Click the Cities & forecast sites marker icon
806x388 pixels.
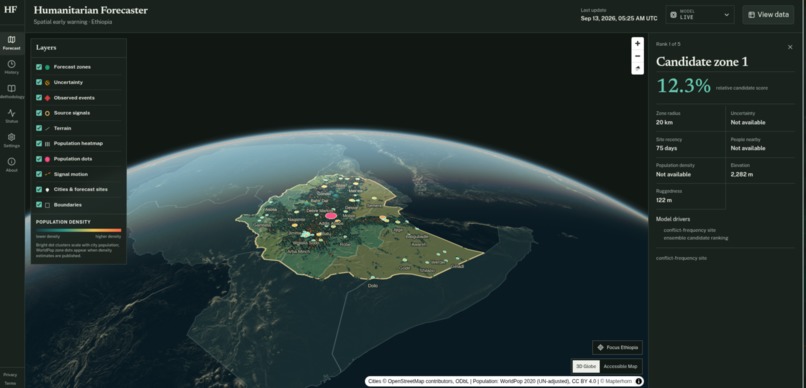coord(47,190)
